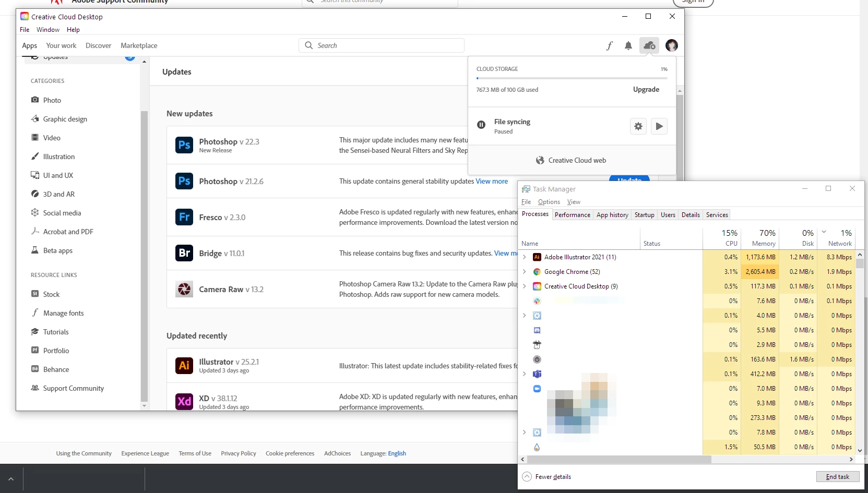868x493 pixels.
Task: Switch to Task Manager Users tab
Action: tap(668, 215)
